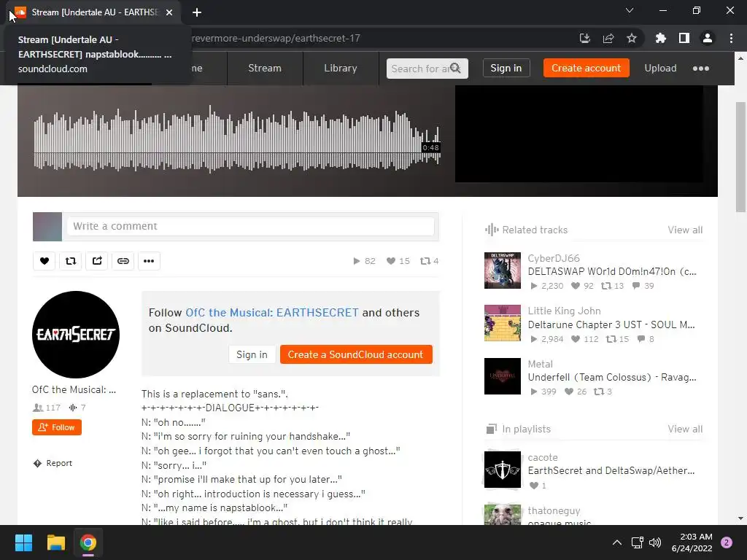The image size is (747, 560).
Task: Open the taskbar volume control
Action: click(x=655, y=542)
